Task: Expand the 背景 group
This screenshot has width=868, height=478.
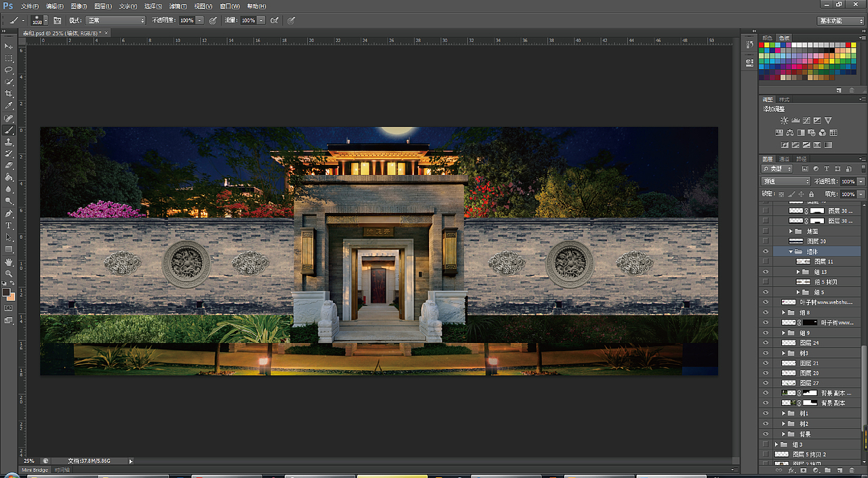Action: click(x=784, y=434)
